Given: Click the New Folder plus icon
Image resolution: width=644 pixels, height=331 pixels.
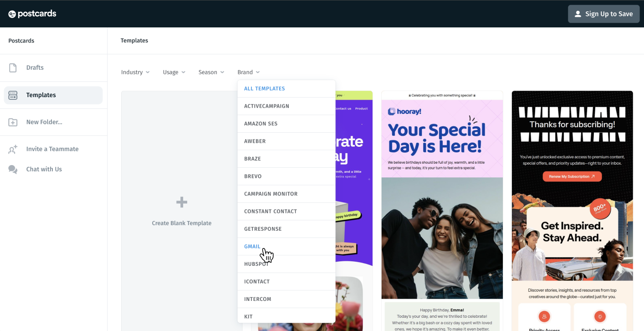Looking at the screenshot, I should [x=13, y=122].
